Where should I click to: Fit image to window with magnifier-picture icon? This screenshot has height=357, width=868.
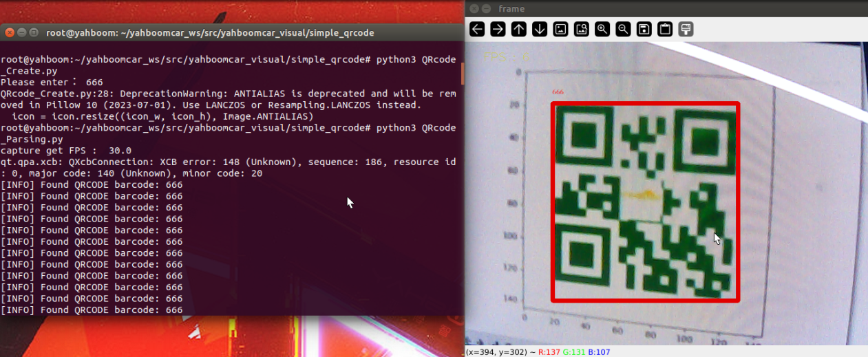pos(582,29)
